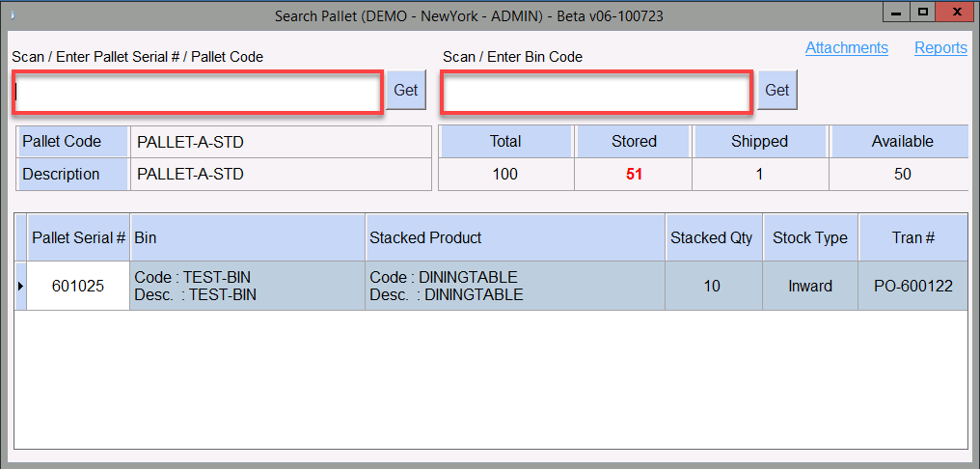
Task: Maximize the Search Pallet window
Action: point(922,13)
